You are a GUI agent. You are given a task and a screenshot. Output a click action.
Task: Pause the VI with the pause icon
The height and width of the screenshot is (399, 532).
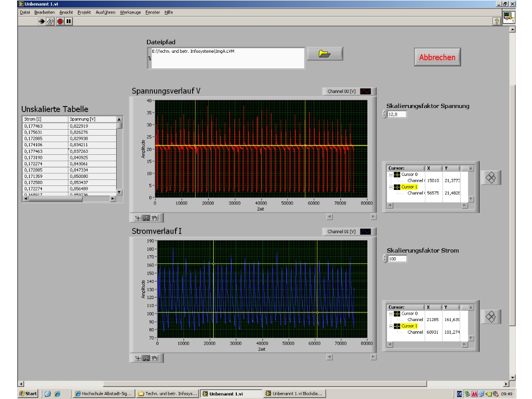click(x=68, y=21)
